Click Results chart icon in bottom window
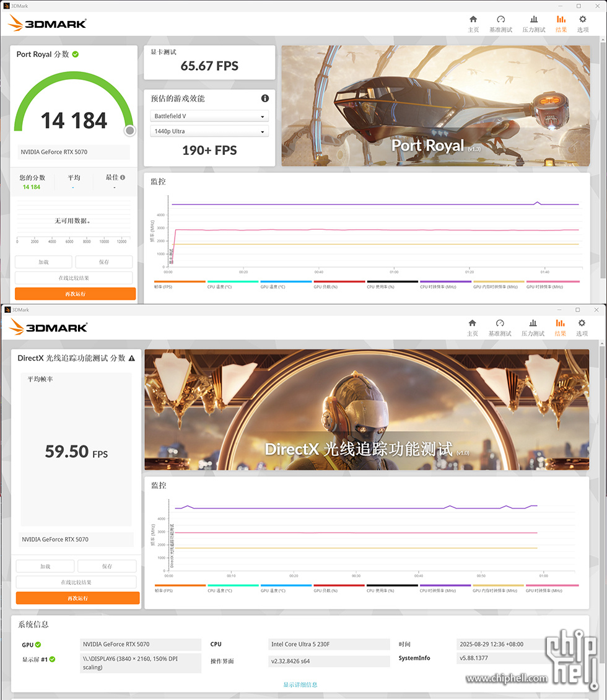The width and height of the screenshot is (607, 700). pos(560,323)
